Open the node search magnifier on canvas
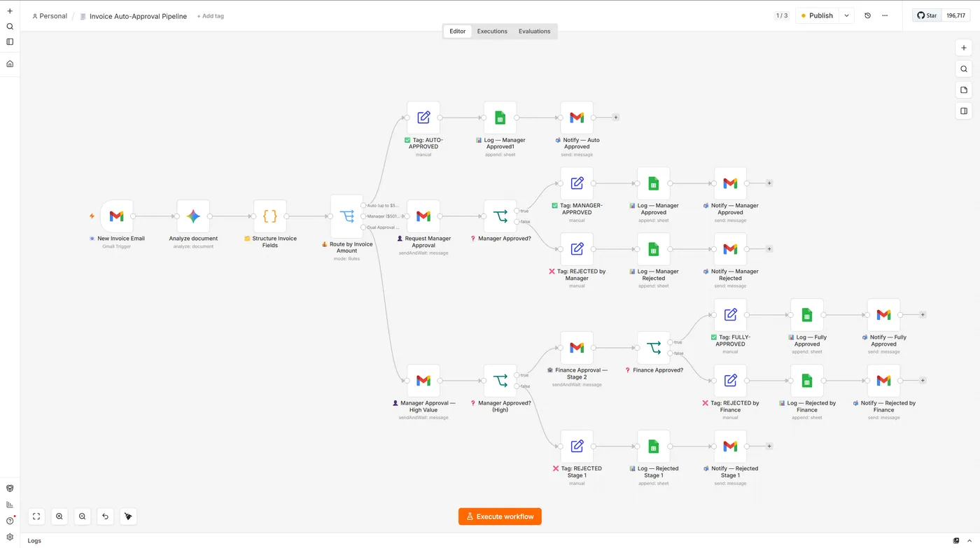This screenshot has height=548, width=980. point(964,69)
